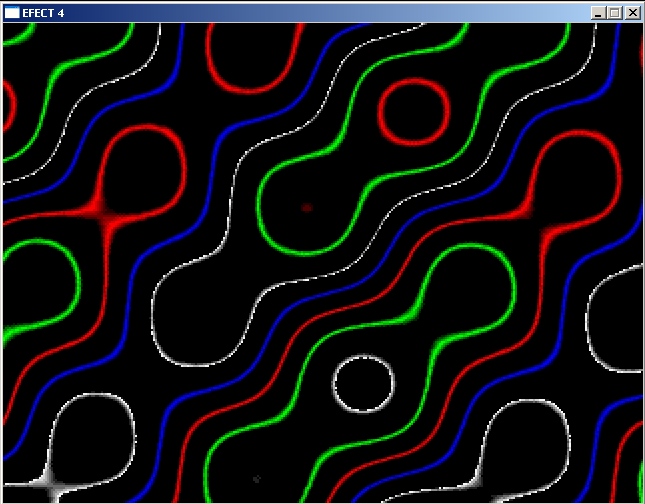Click the EFECT 4 window system icon
Viewport: 645px width, 504px height.
click(12, 13)
